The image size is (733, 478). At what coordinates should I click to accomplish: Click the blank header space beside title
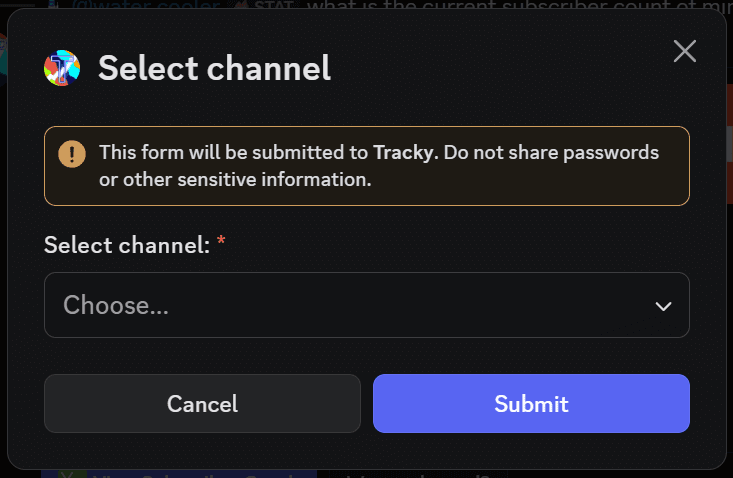pyautogui.click(x=500, y=68)
